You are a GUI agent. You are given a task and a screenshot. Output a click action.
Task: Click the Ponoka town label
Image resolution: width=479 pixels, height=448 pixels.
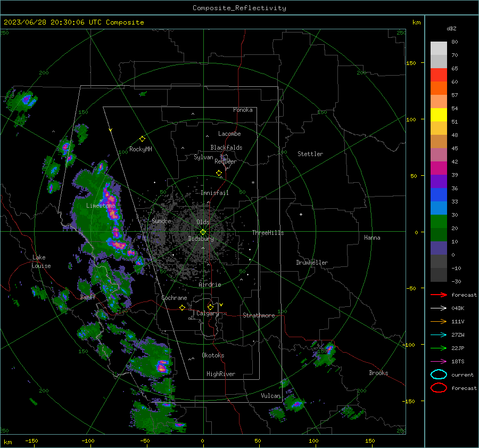coord(243,110)
